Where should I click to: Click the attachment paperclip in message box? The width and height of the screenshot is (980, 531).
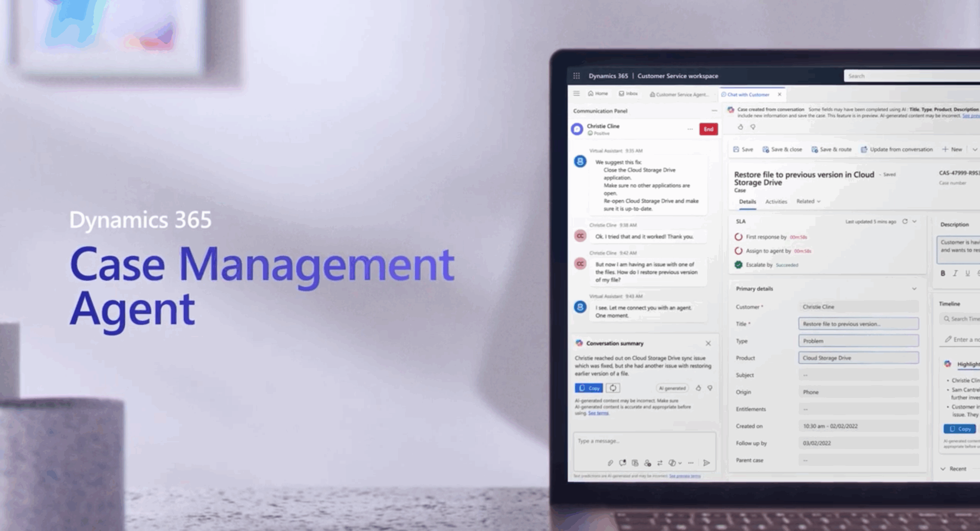pyautogui.click(x=610, y=463)
